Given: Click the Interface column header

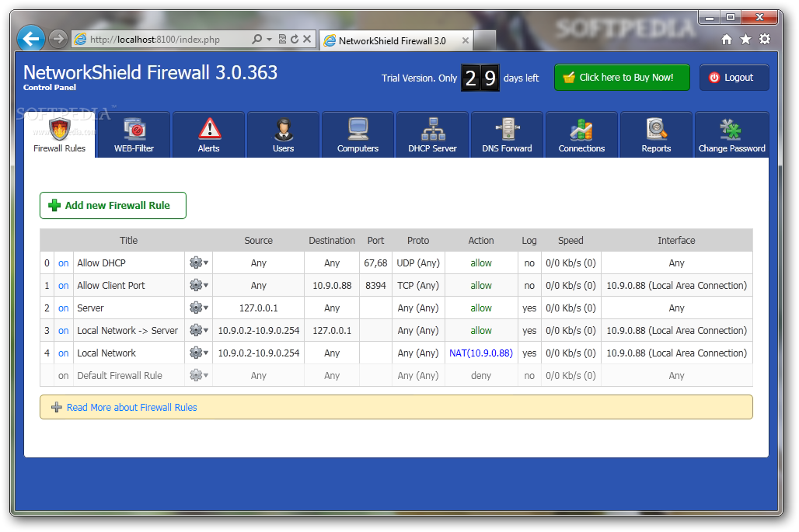Looking at the screenshot, I should [x=676, y=240].
